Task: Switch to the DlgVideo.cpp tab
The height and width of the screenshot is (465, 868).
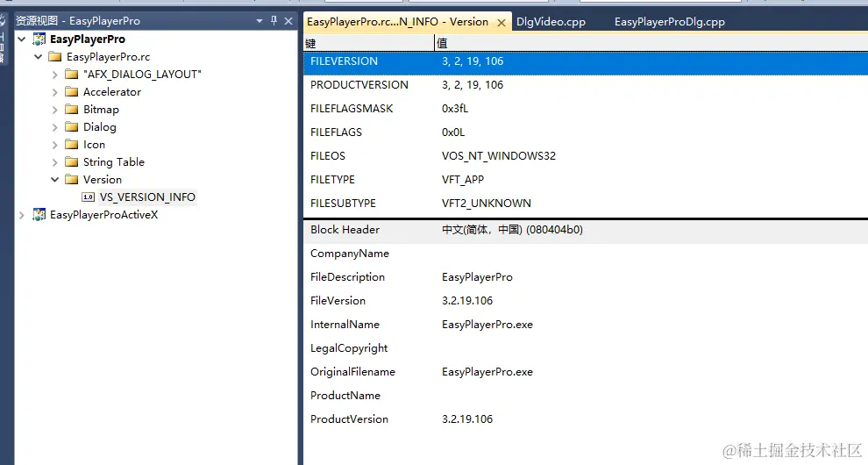Action: (551, 22)
